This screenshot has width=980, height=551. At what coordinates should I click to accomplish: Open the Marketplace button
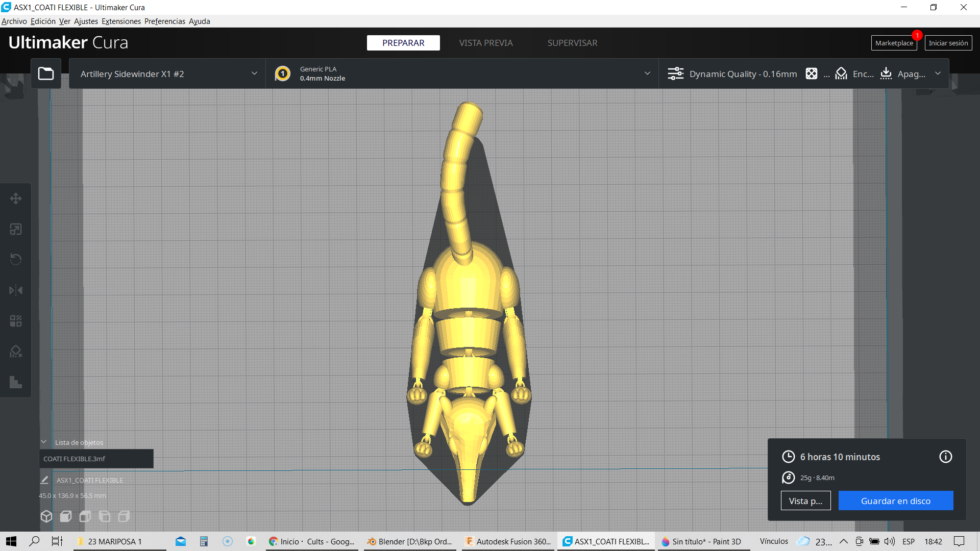click(x=894, y=43)
